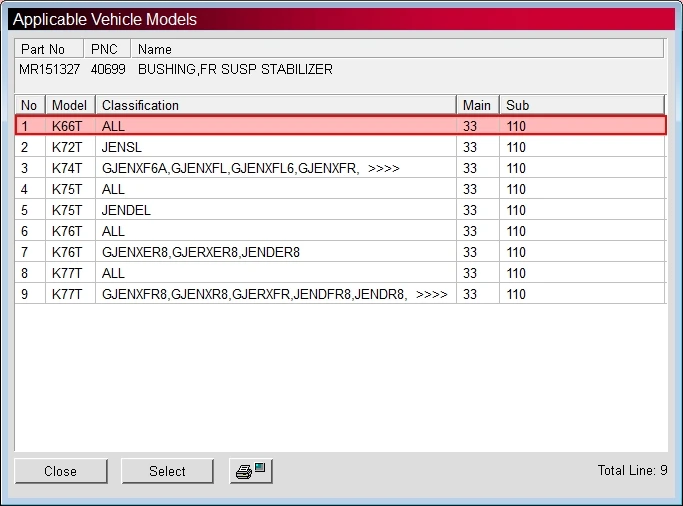Click the Sub column header
This screenshot has width=683, height=506.
(582, 105)
